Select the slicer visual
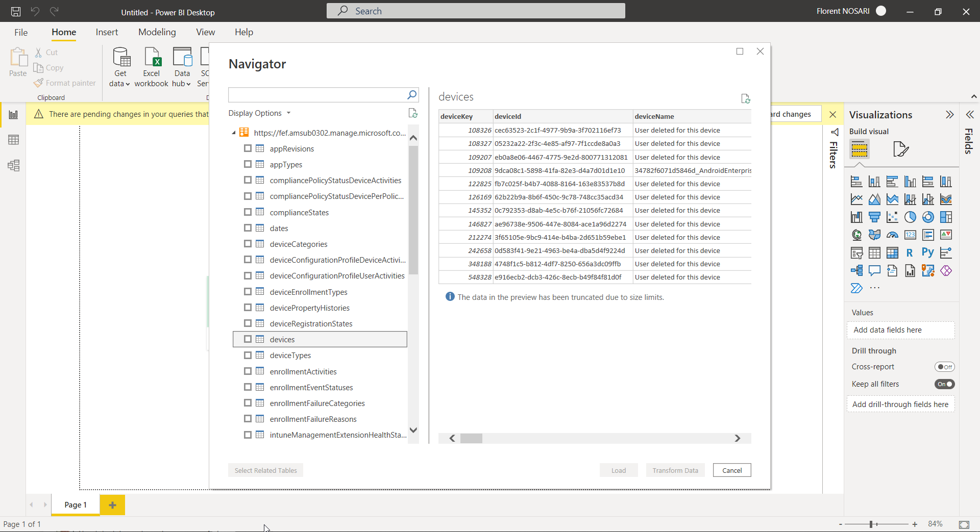The width and height of the screenshot is (980, 532). pyautogui.click(x=856, y=252)
